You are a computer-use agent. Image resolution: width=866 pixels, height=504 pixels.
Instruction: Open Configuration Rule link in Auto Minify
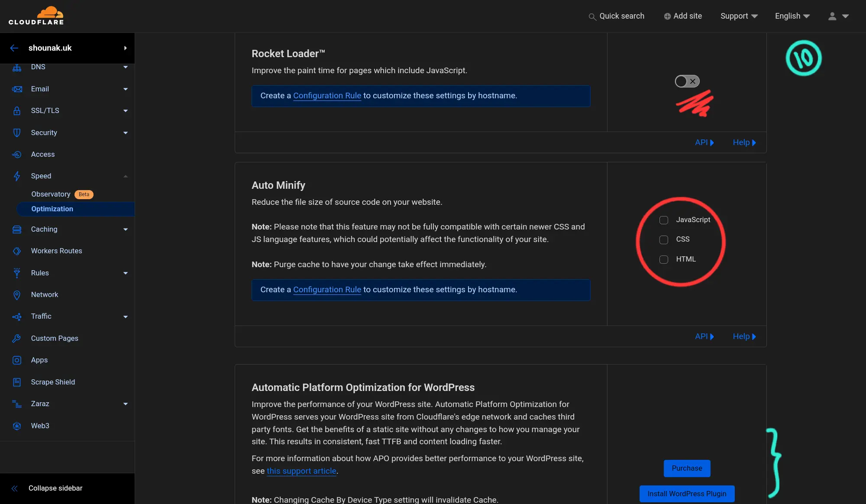coord(327,290)
